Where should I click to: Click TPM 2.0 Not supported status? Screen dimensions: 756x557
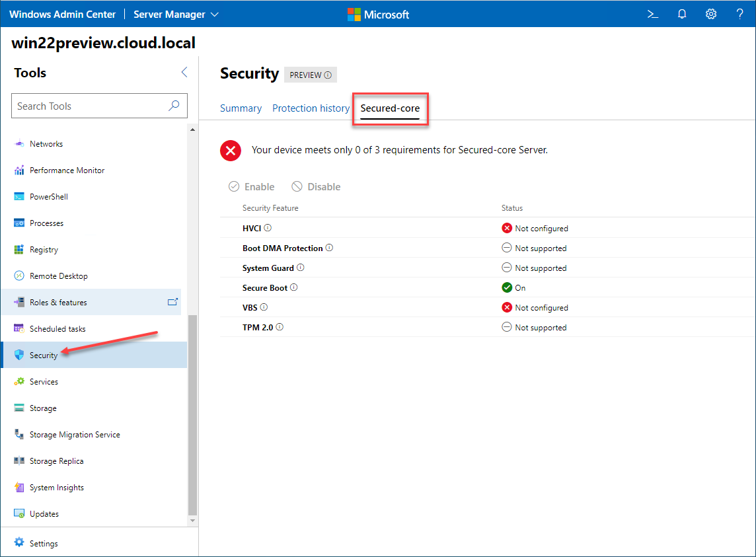coord(534,327)
